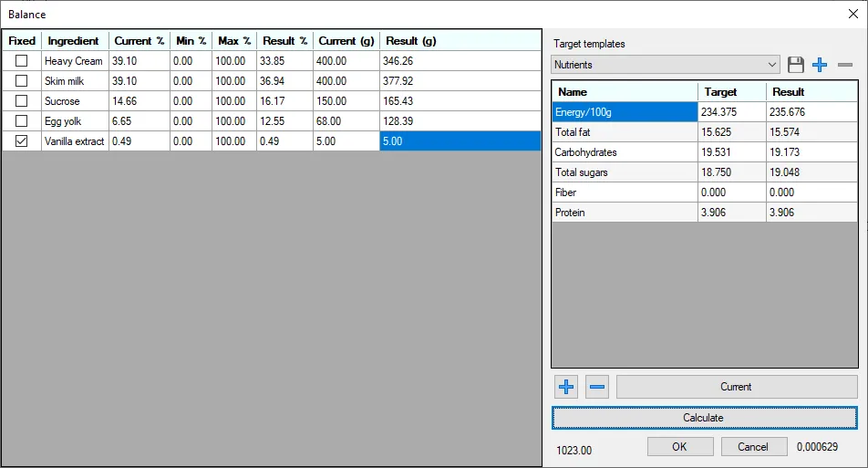Save the target template with floppy icon
Viewport: 868px width, 468px height.
tap(795, 65)
